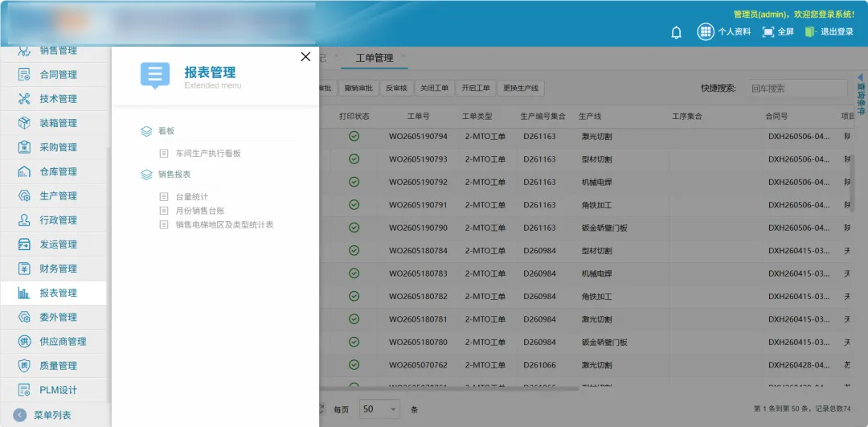Click the 撤销审批 button
Image resolution: width=868 pixels, height=427 pixels.
pos(358,88)
